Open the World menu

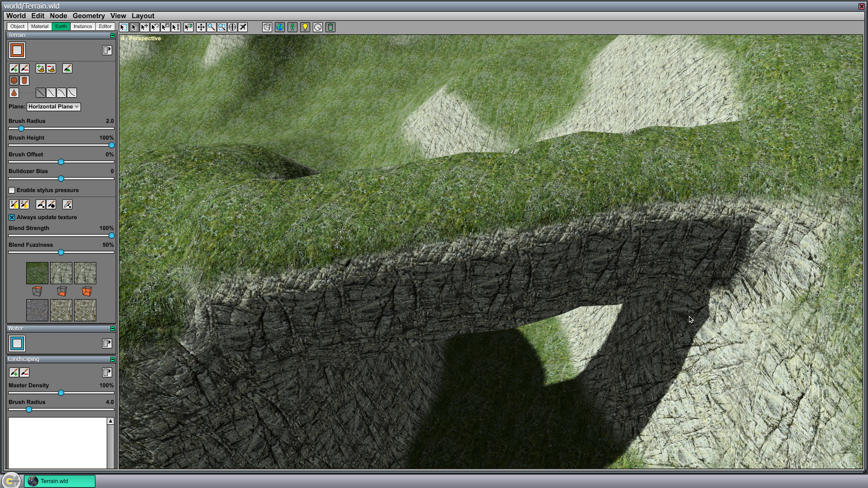16,16
